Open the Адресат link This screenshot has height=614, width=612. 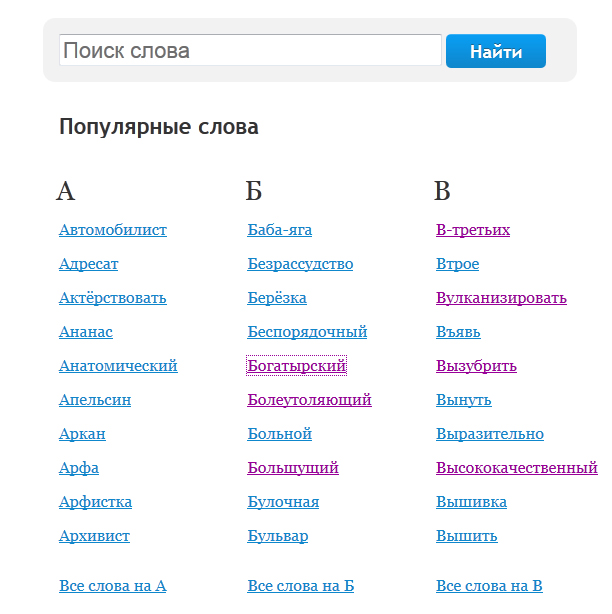pos(88,264)
